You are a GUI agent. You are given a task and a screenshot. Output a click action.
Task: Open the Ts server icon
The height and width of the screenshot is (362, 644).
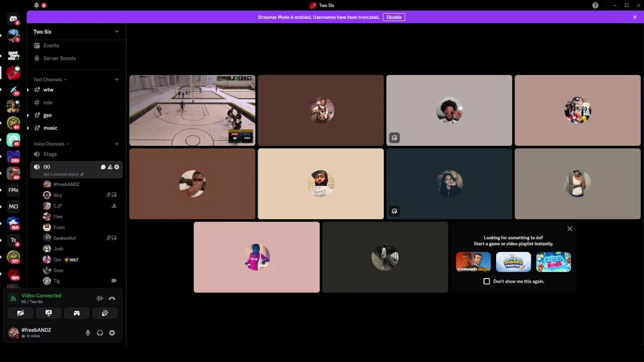point(14,240)
